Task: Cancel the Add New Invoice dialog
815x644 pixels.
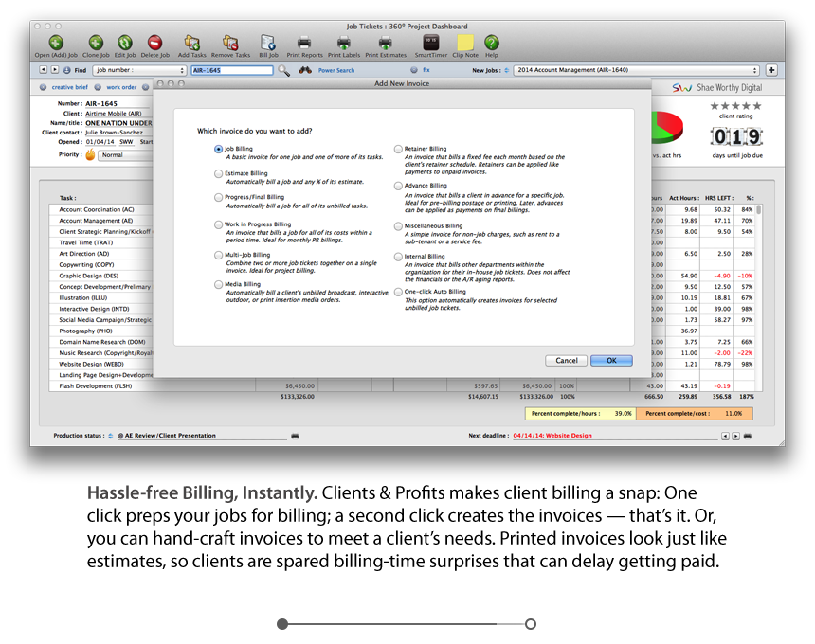Action: point(566,361)
